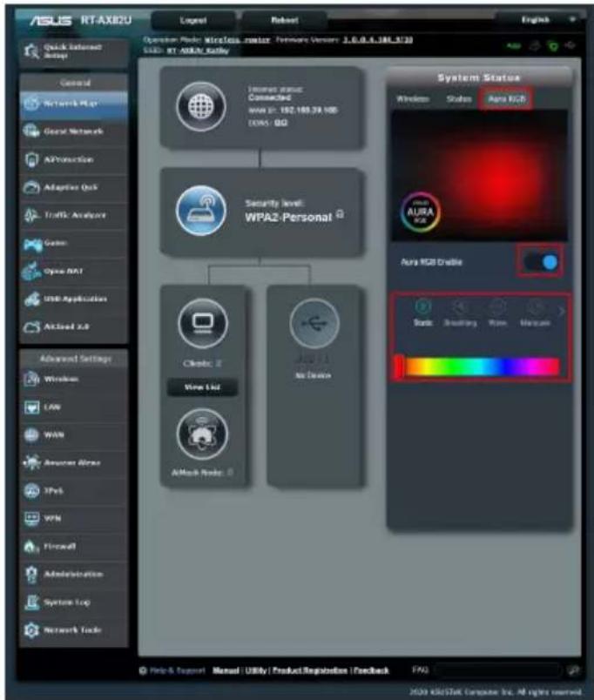Click the View List button under Clients
Screen dimensions: 594x700
click(202, 387)
